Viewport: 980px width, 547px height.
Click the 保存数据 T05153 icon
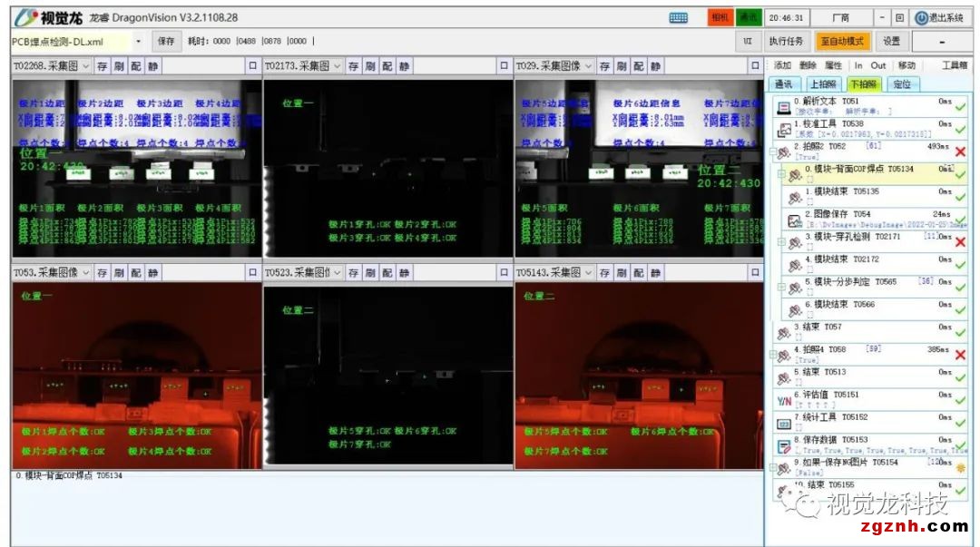[x=784, y=445]
